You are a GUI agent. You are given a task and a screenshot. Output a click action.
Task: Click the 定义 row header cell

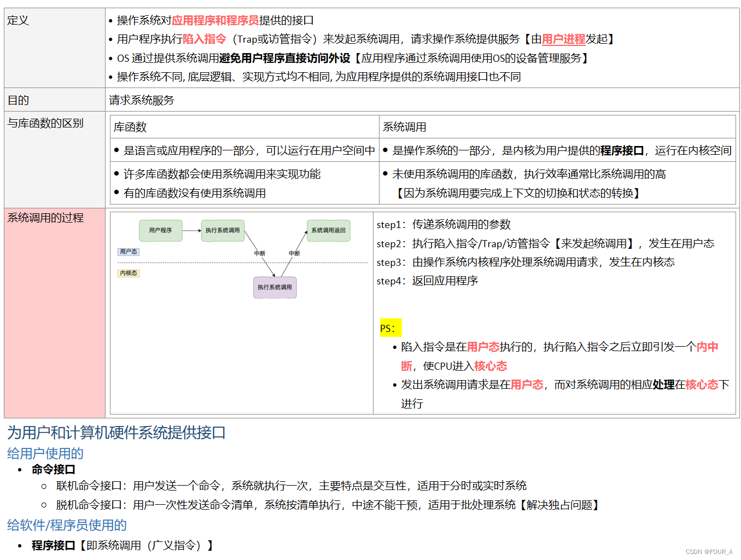[55, 48]
